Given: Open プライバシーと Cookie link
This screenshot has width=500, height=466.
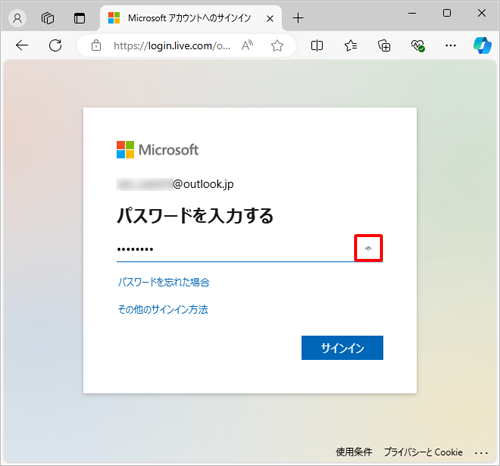Looking at the screenshot, I should (423, 452).
